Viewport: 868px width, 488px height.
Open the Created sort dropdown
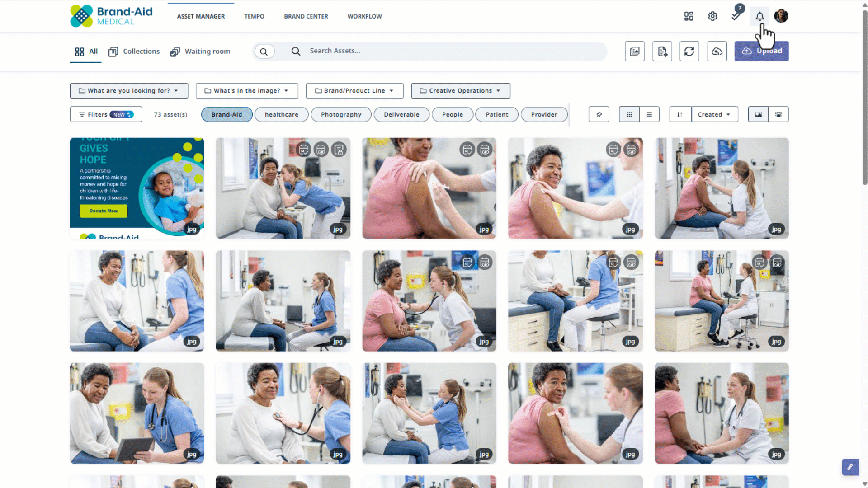[x=714, y=114]
